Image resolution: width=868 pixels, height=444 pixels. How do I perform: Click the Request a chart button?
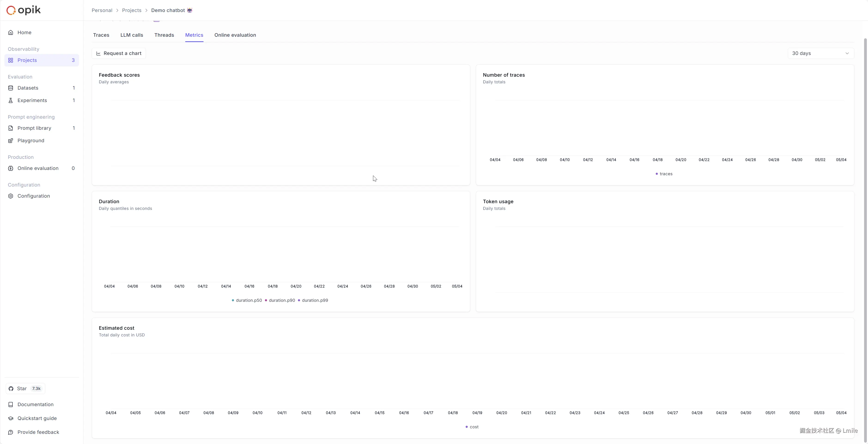tap(119, 53)
